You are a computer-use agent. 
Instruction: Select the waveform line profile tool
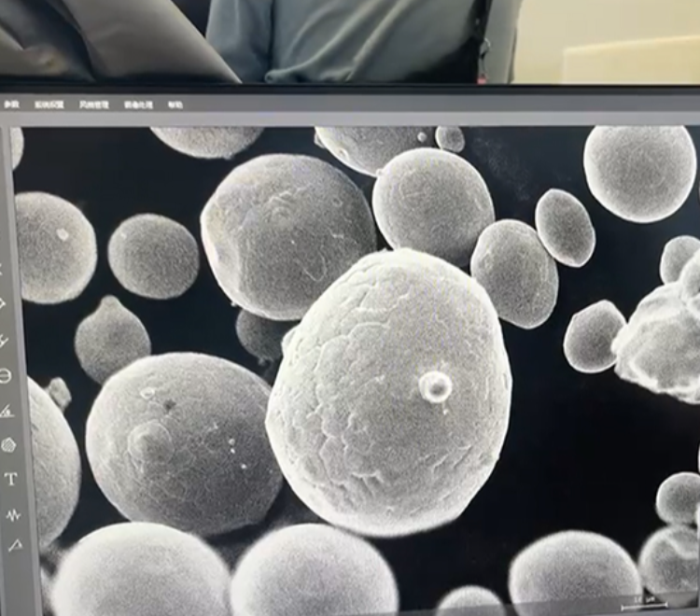pyautogui.click(x=13, y=515)
